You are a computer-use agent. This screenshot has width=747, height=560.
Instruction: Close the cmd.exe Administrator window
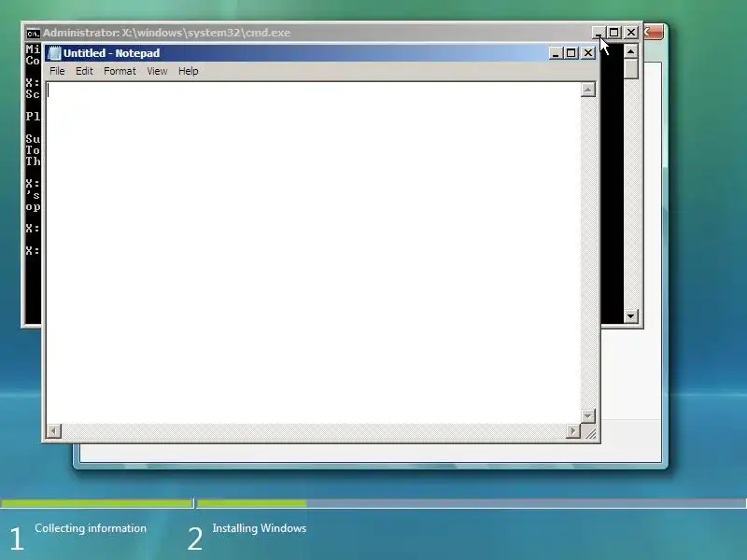[x=631, y=33]
